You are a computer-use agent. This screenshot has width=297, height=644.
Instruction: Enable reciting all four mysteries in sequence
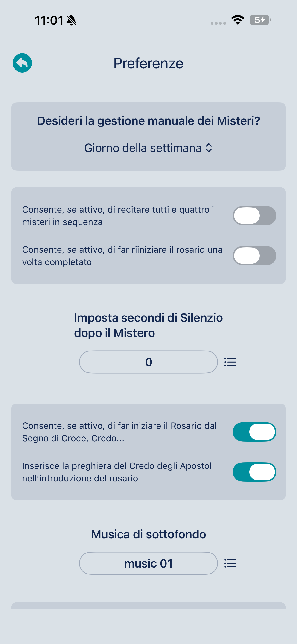pos(254,216)
